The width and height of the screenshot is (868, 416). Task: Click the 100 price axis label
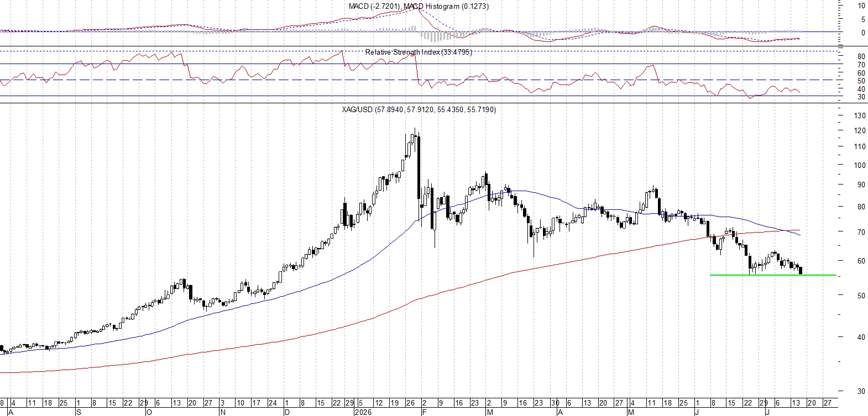click(860, 165)
